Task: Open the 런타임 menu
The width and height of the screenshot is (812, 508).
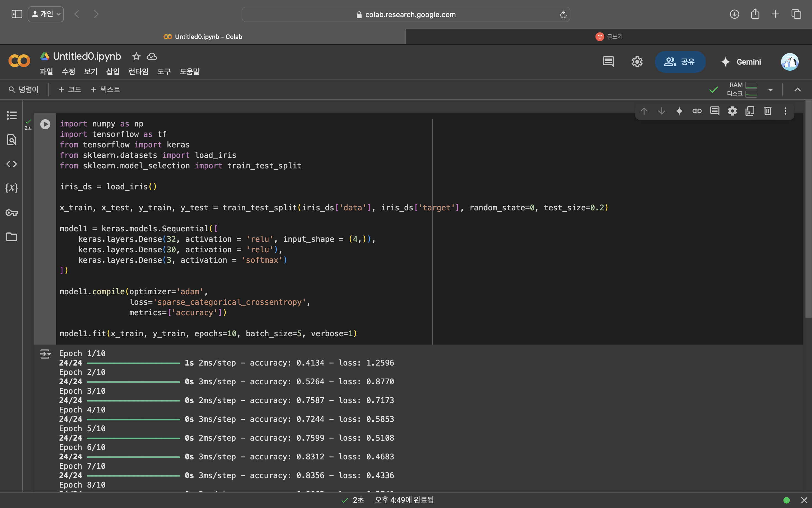Action: tap(138, 72)
